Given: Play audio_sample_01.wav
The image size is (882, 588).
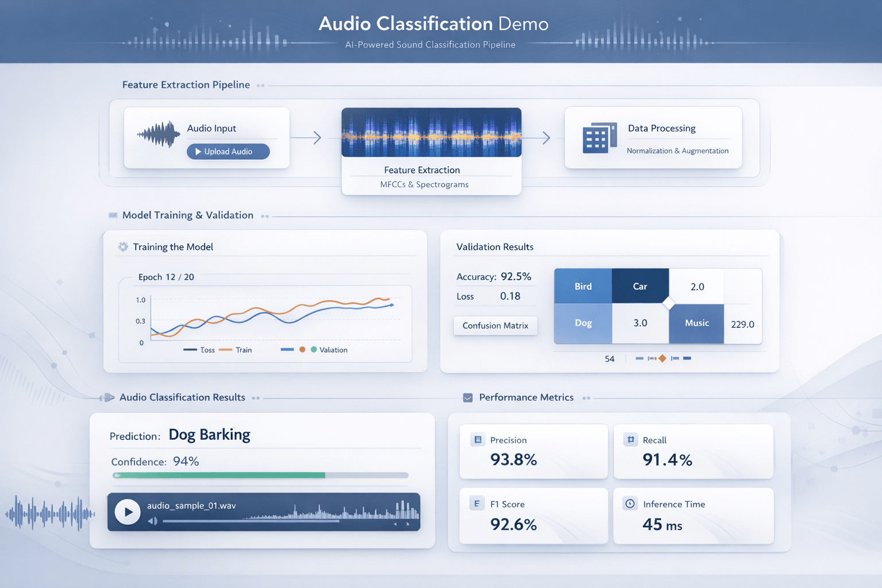Looking at the screenshot, I should tap(127, 512).
